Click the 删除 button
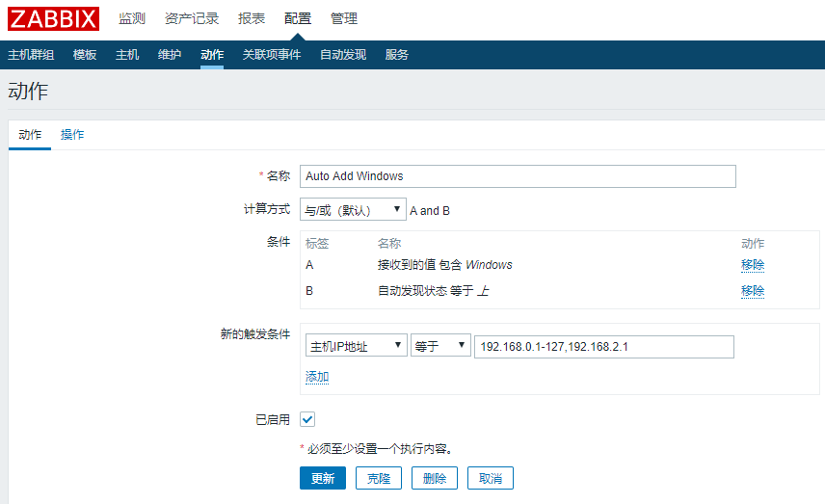This screenshot has width=825, height=504. [435, 478]
